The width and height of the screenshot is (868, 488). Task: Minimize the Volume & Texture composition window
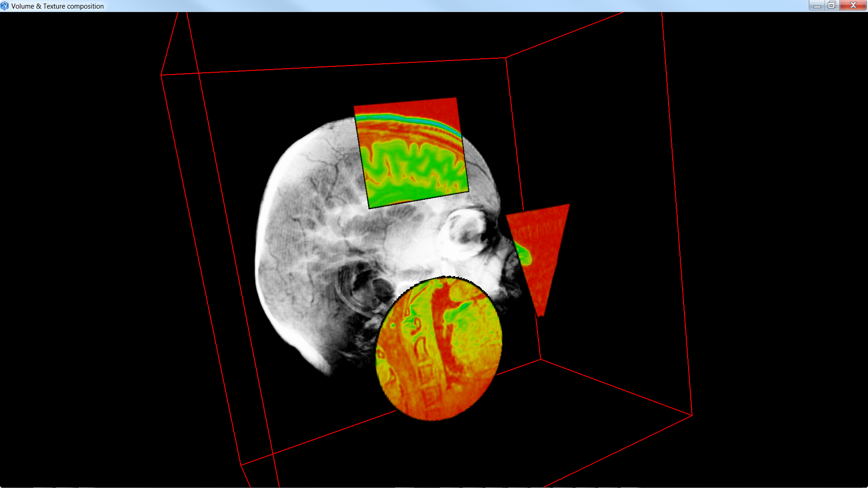point(817,5)
